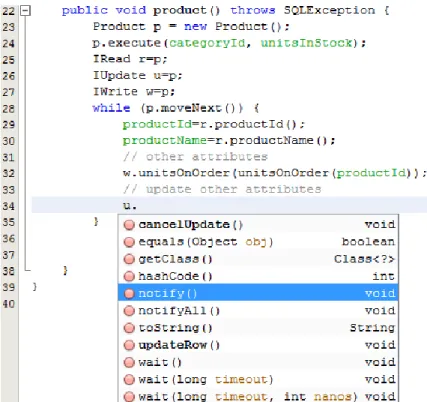This screenshot has height=402, width=427.
Task: Click the categoryId field reference on line 24
Action: click(207, 43)
